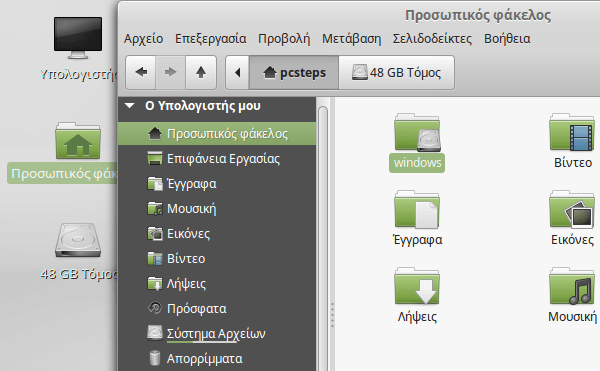Go forward with the right arrow button
The width and height of the screenshot is (600, 371).
(170, 72)
